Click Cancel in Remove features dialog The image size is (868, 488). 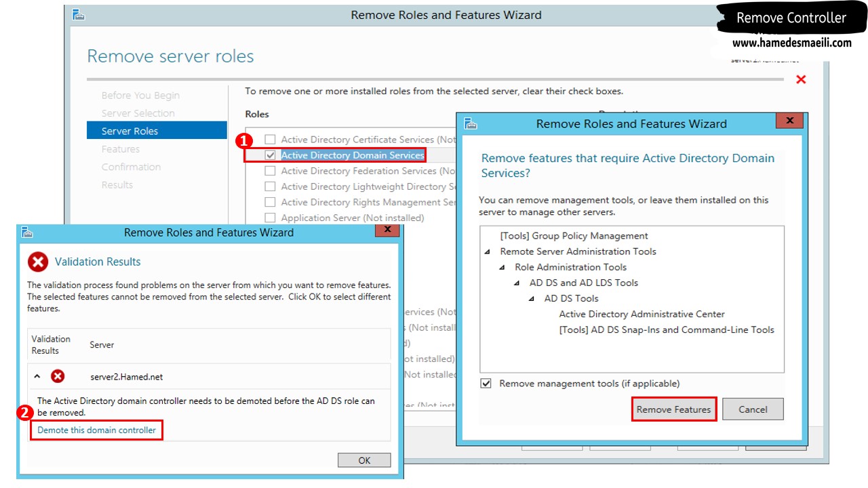[x=753, y=409]
